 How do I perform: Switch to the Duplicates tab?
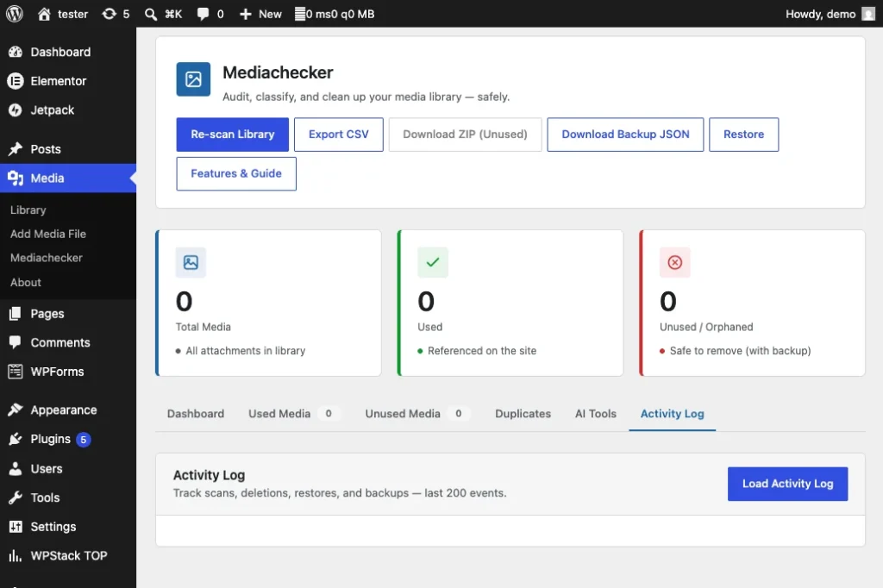tap(523, 413)
